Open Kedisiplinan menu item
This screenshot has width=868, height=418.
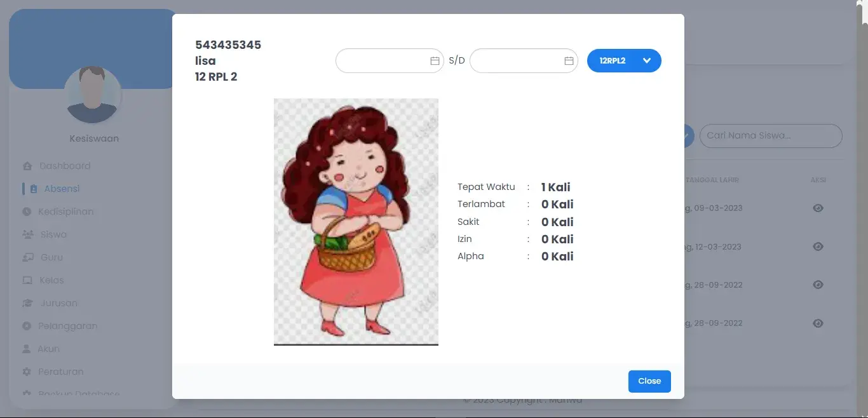click(x=66, y=212)
